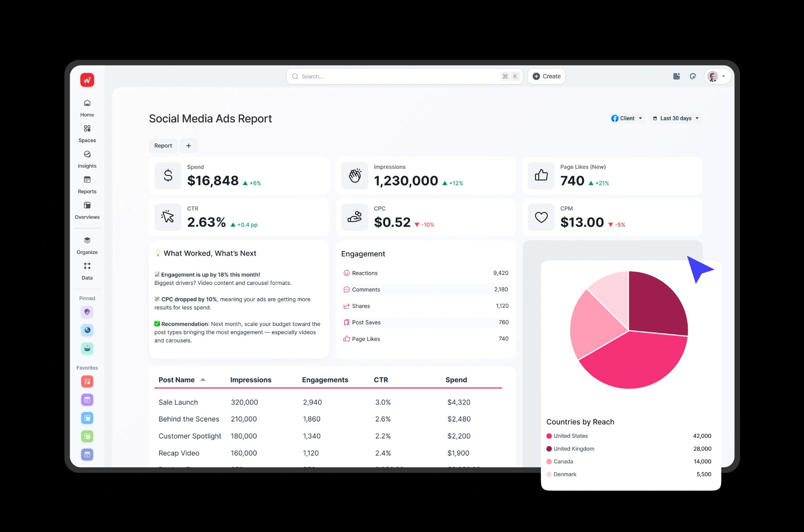Screen dimensions: 804x532
Task: Switch to the Report tab
Action: click(x=163, y=146)
